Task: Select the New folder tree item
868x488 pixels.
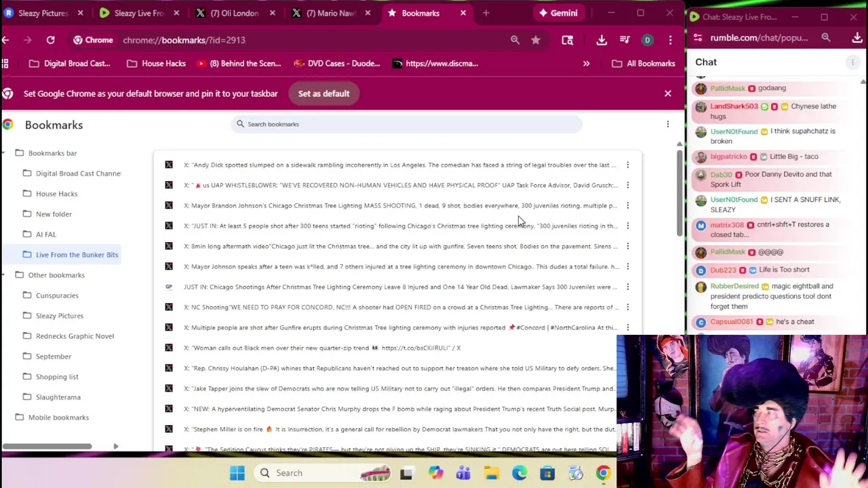Action: click(x=54, y=214)
